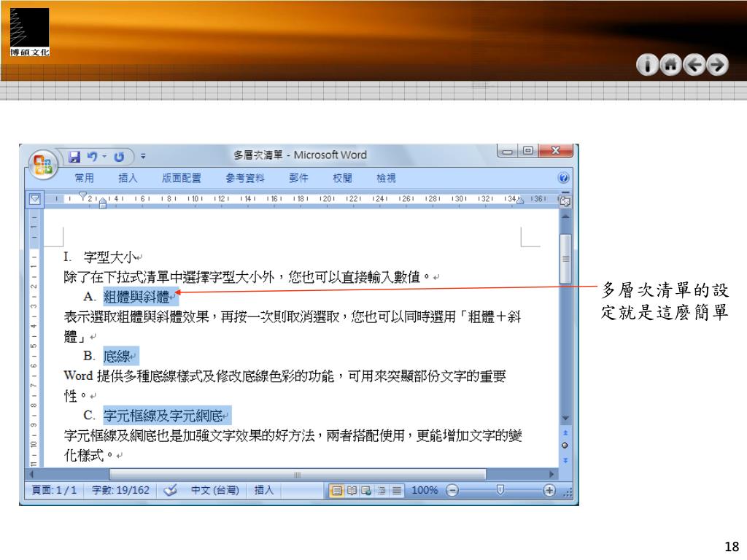Click the back arrow navigation button
Screen dimensions: 747x560
pos(694,65)
